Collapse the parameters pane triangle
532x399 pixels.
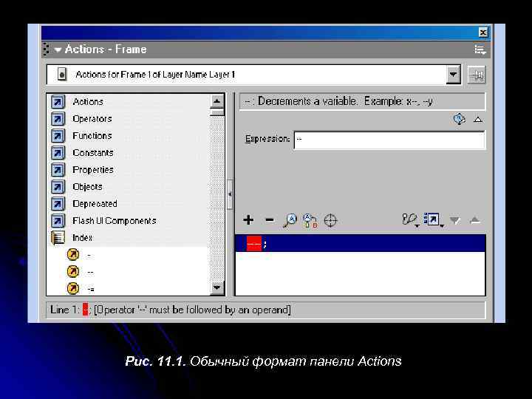coord(478,120)
